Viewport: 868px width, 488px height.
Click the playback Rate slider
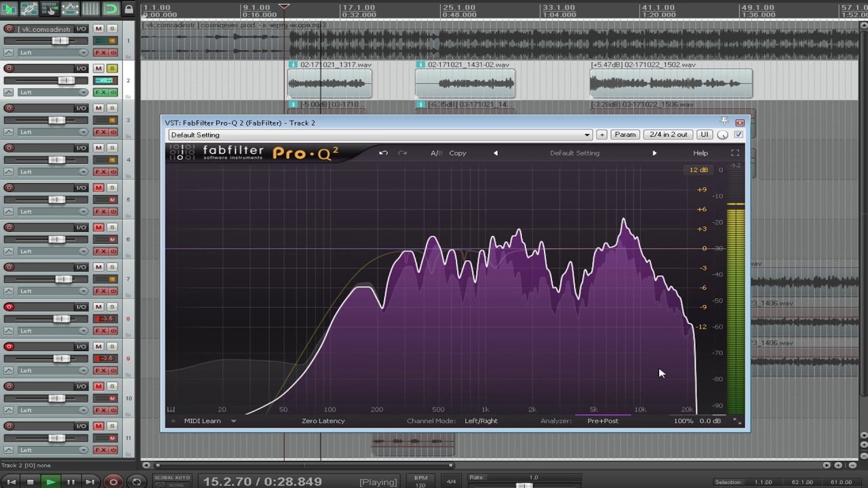coord(524,485)
